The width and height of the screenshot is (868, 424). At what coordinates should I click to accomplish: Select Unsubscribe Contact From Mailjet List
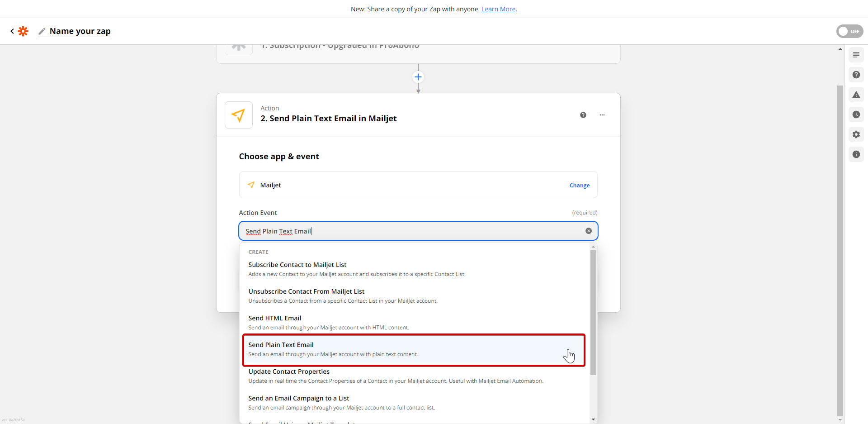[414, 295]
